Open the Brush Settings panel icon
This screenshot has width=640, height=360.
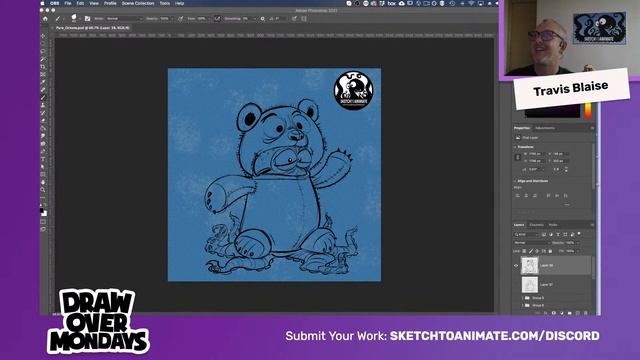pyautogui.click(x=87, y=19)
